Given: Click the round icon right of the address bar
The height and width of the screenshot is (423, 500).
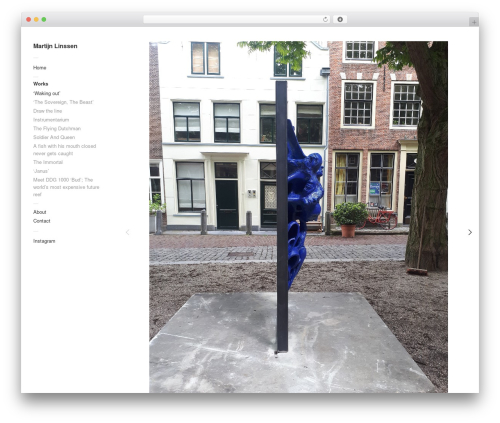Looking at the screenshot, I should click(x=340, y=20).
